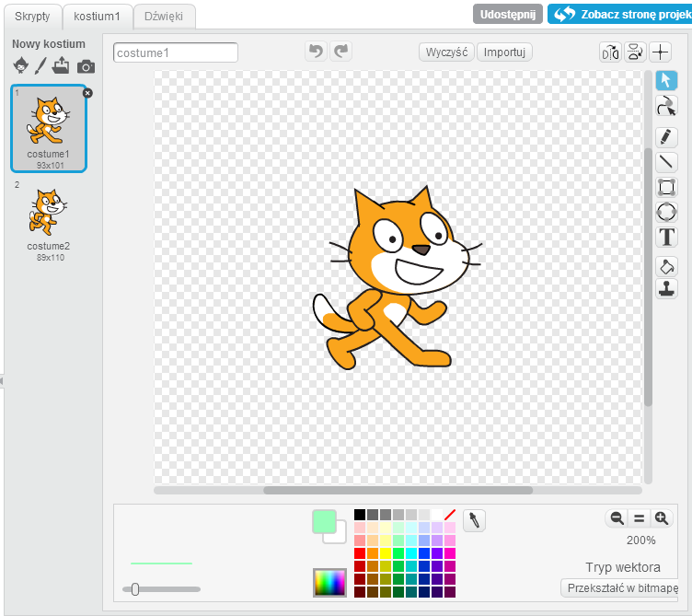Viewport: 692px width, 616px height.
Task: Delete costume1 with the x button
Action: point(87,93)
